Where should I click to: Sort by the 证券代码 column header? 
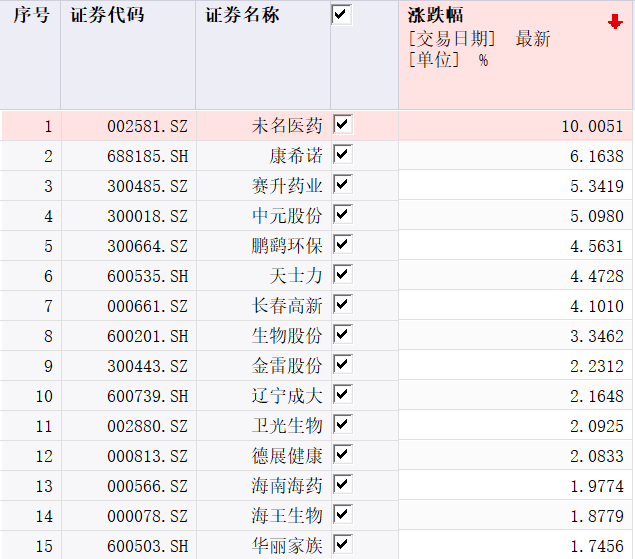[x=107, y=16]
